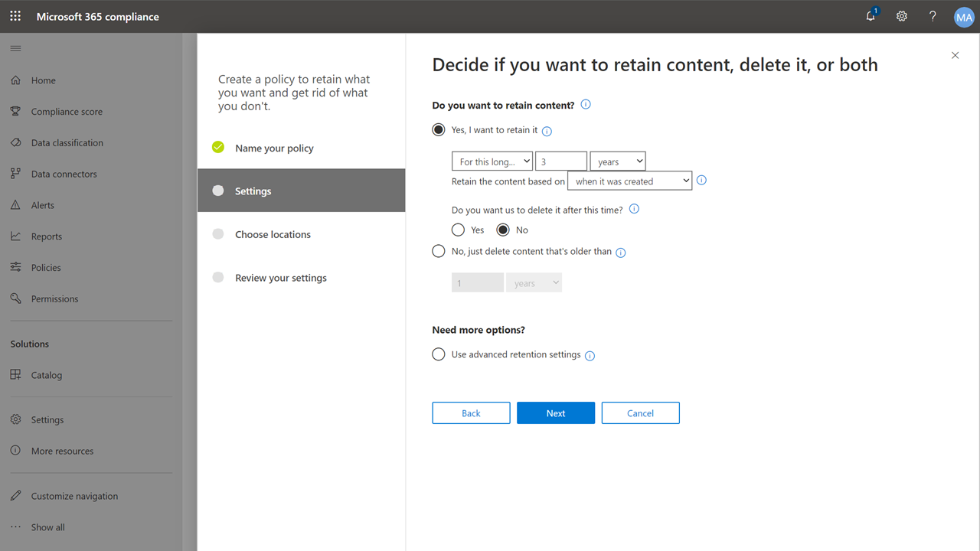The width and height of the screenshot is (980, 551).
Task: Close the policy wizard with the X
Action: coord(955,55)
